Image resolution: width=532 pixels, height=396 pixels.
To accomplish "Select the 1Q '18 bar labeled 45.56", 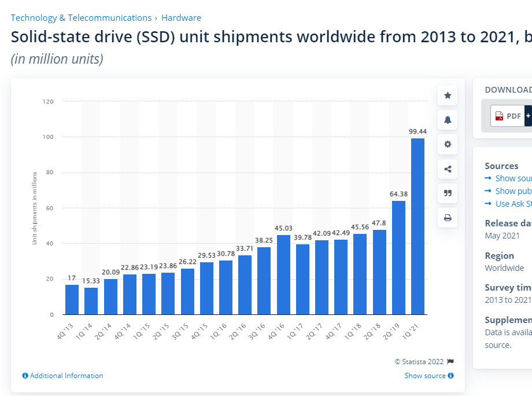I will tap(360, 274).
